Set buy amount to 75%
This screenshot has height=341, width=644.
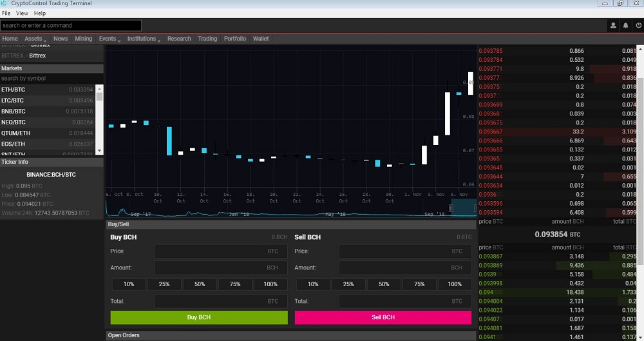pyautogui.click(x=235, y=284)
